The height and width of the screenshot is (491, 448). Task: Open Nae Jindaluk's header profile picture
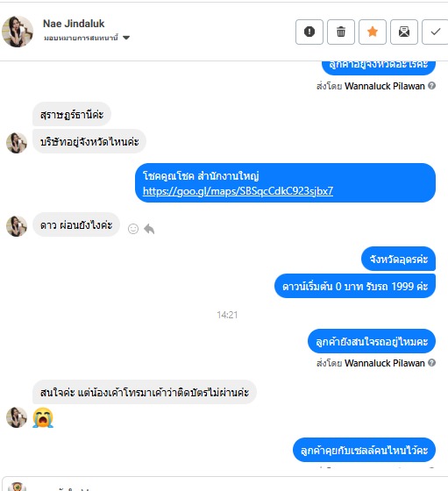coord(18,32)
